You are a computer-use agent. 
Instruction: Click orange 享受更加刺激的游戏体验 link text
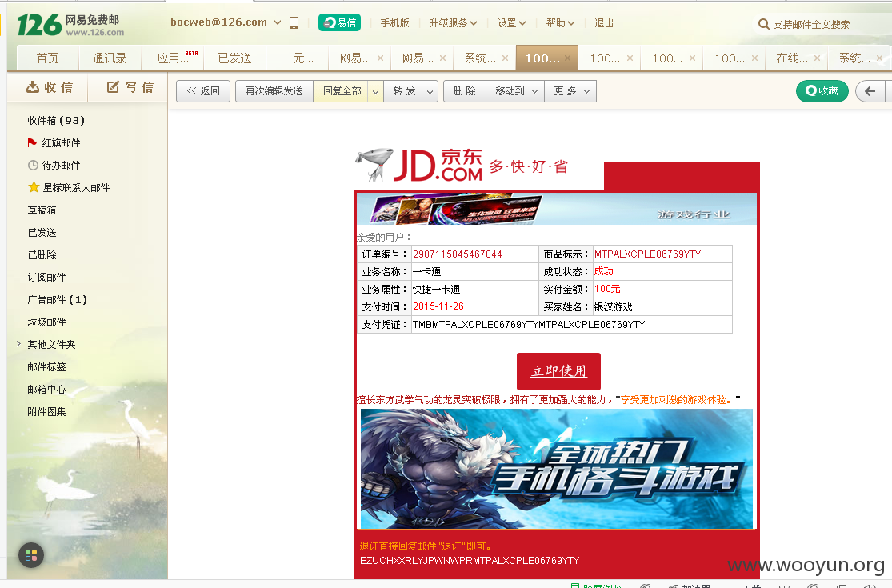(676, 400)
